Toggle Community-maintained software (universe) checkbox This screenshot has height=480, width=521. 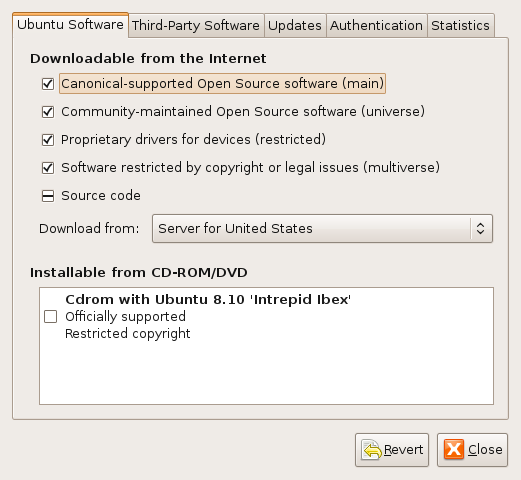click(48, 112)
